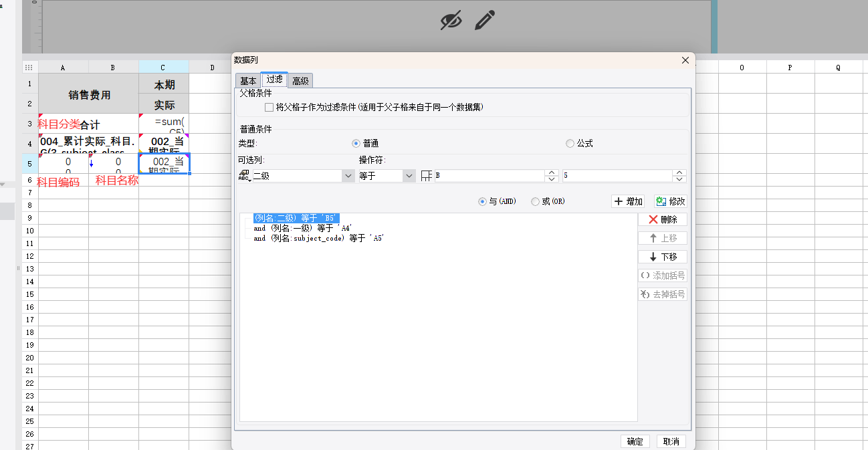Image resolution: width=868 pixels, height=450 pixels.
Task: Click the 下移 move down button
Action: click(x=663, y=257)
